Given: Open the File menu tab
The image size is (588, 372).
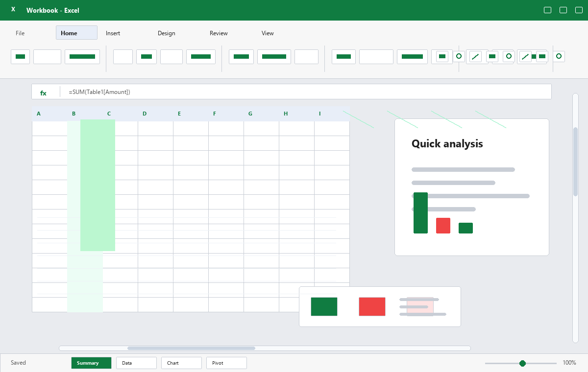Looking at the screenshot, I should (x=20, y=33).
